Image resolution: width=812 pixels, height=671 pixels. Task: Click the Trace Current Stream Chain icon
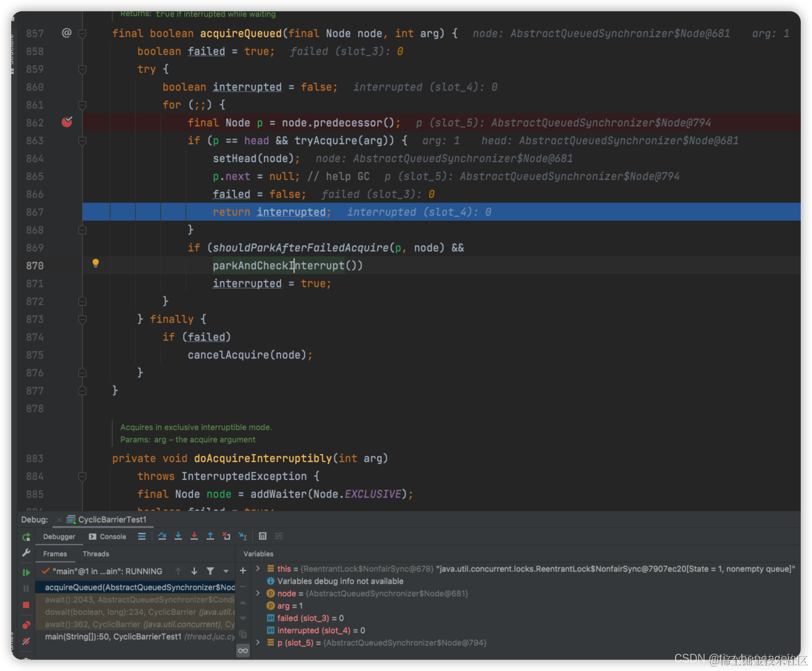[279, 536]
